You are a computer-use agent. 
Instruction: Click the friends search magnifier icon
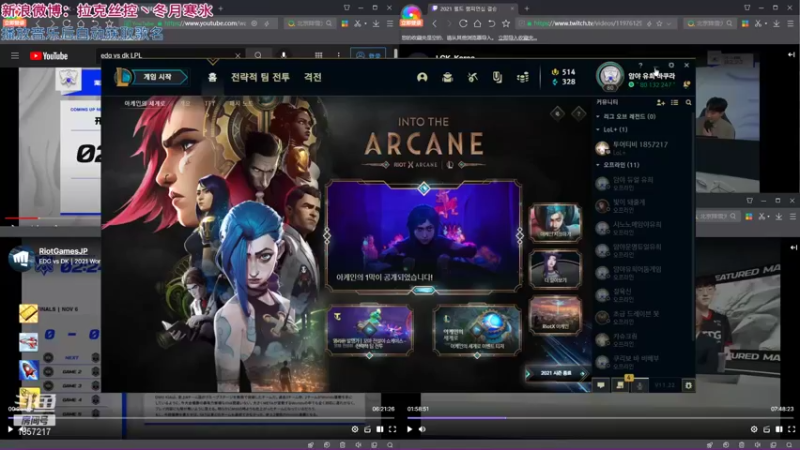click(688, 103)
